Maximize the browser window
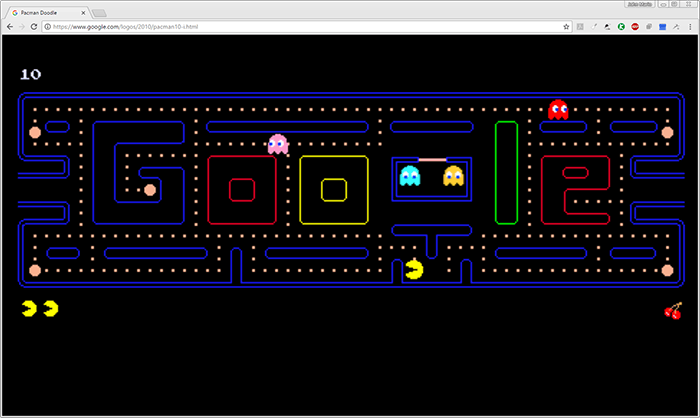 coord(675,4)
